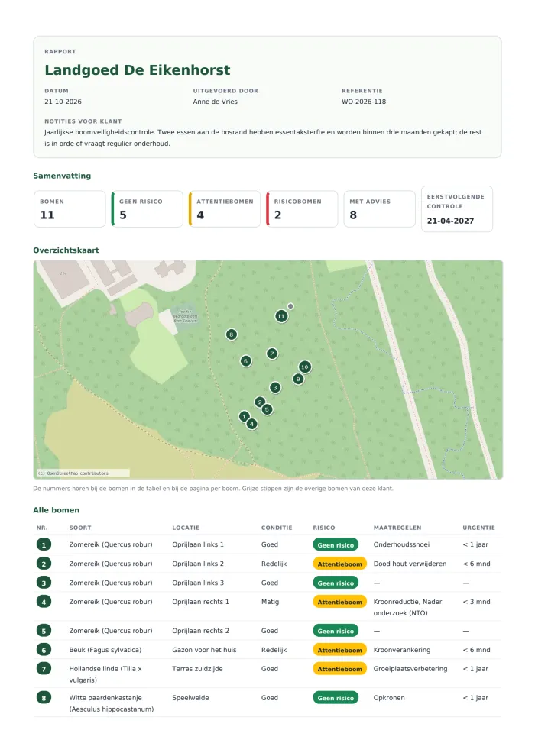Click the Opkronen measure cell
535x756 pixels.
pos(389,698)
